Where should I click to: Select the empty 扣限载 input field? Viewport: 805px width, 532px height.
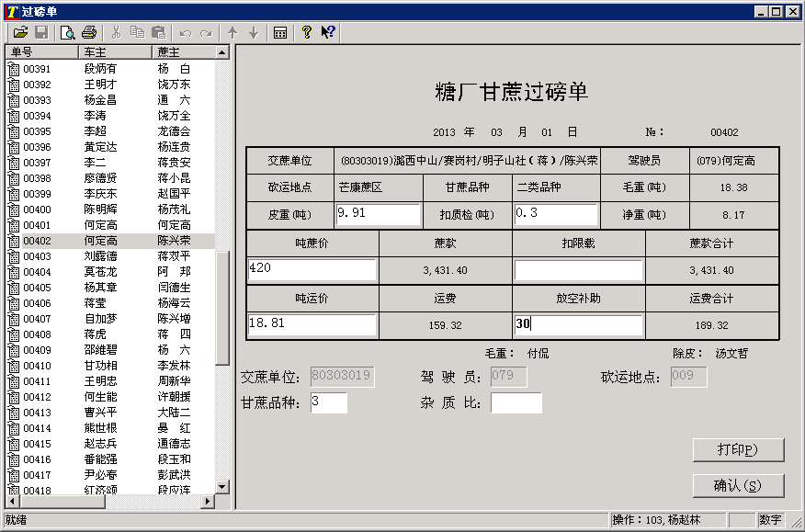[579, 270]
